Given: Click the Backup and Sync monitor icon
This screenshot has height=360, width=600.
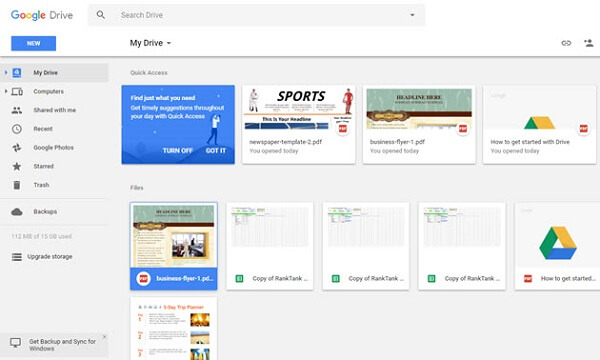Looking at the screenshot, I should click(16, 342).
